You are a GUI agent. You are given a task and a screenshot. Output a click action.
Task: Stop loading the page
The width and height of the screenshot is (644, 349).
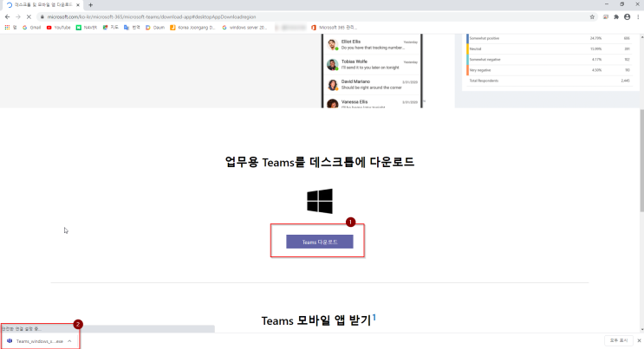point(29,16)
